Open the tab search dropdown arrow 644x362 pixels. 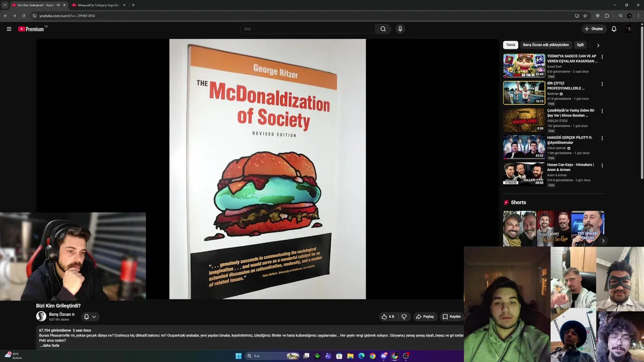(x=5, y=5)
